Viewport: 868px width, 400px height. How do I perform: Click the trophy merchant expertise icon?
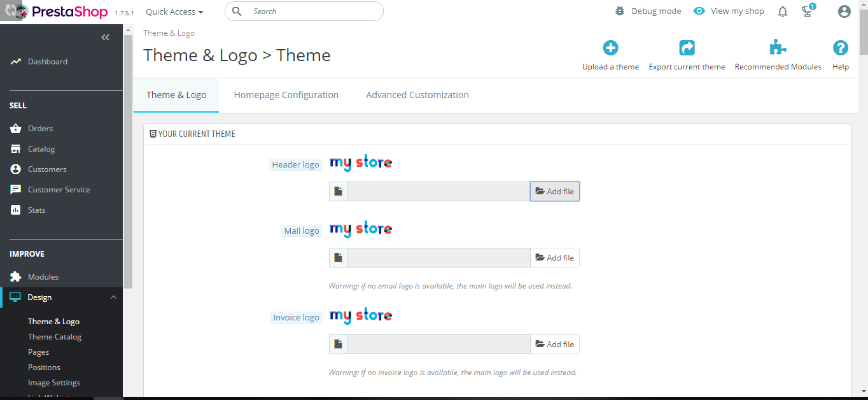(x=808, y=11)
